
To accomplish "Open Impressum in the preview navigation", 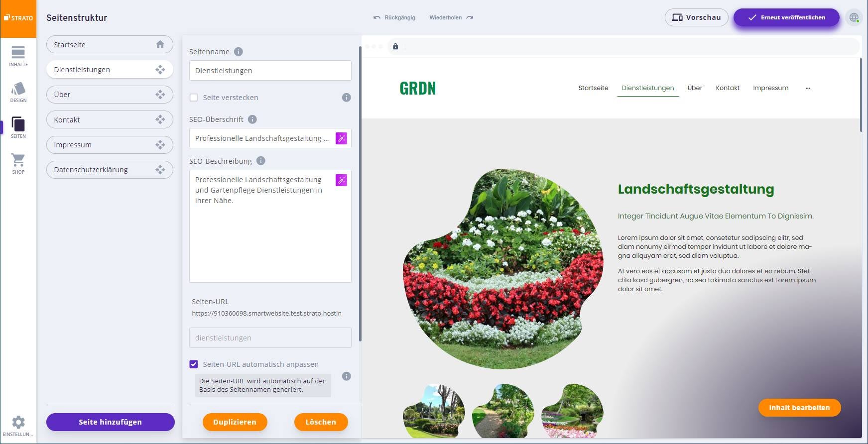I will (770, 88).
